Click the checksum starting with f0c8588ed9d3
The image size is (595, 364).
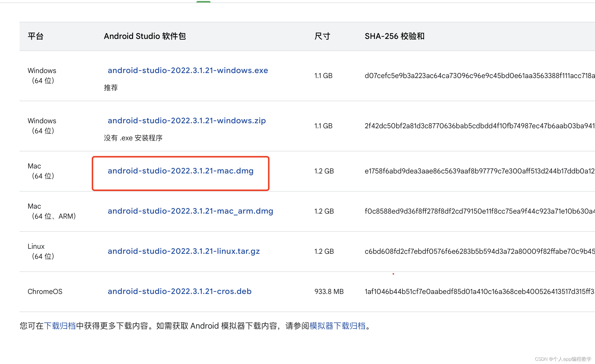pyautogui.click(x=480, y=211)
